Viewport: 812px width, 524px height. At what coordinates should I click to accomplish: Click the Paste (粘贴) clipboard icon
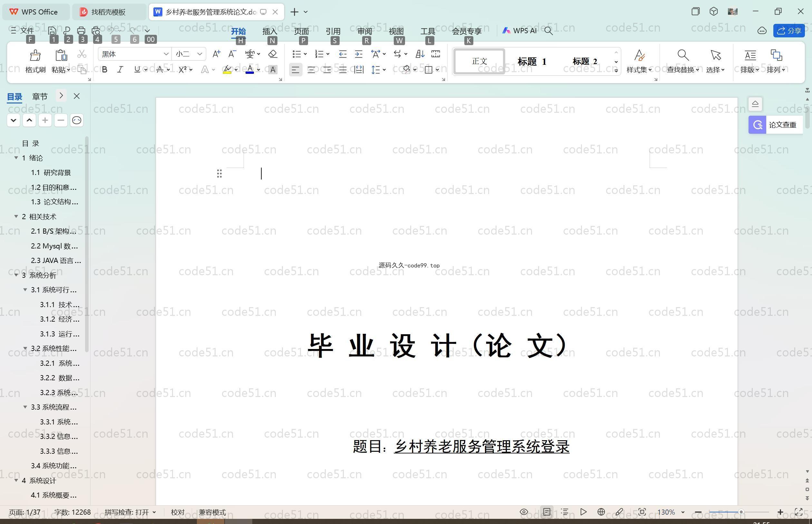tap(61, 55)
